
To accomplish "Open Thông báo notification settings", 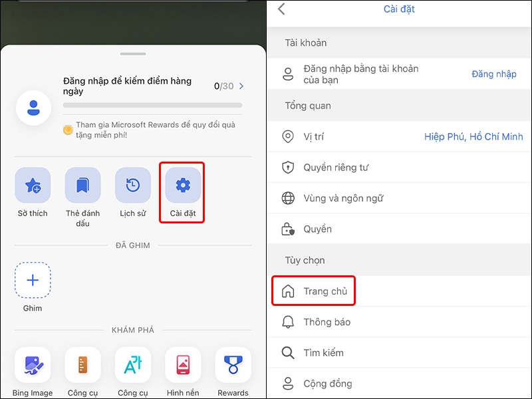I will tap(400, 322).
